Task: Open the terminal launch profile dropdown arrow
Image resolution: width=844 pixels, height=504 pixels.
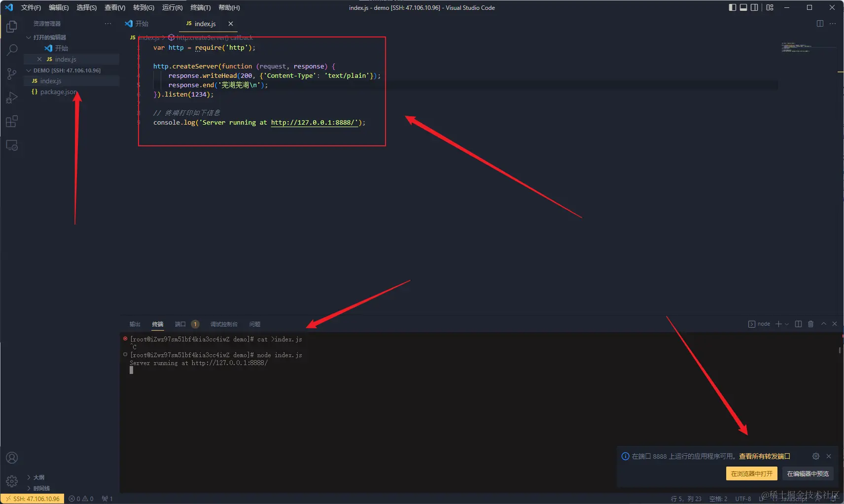Action: (x=787, y=324)
